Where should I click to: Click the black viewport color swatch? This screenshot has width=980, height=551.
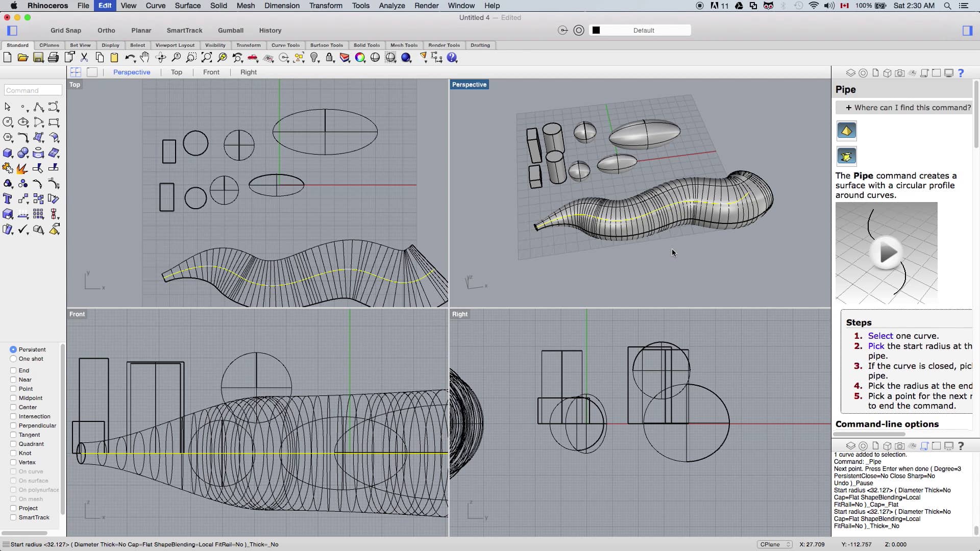click(x=597, y=30)
